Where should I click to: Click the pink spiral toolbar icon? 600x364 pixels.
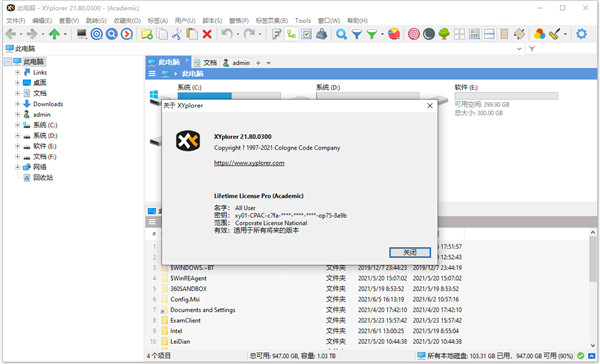click(414, 34)
